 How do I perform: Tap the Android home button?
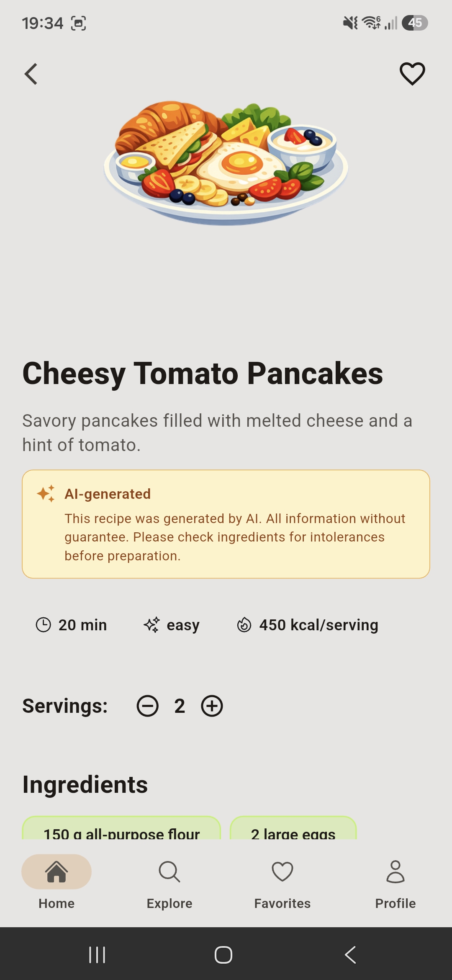223,955
